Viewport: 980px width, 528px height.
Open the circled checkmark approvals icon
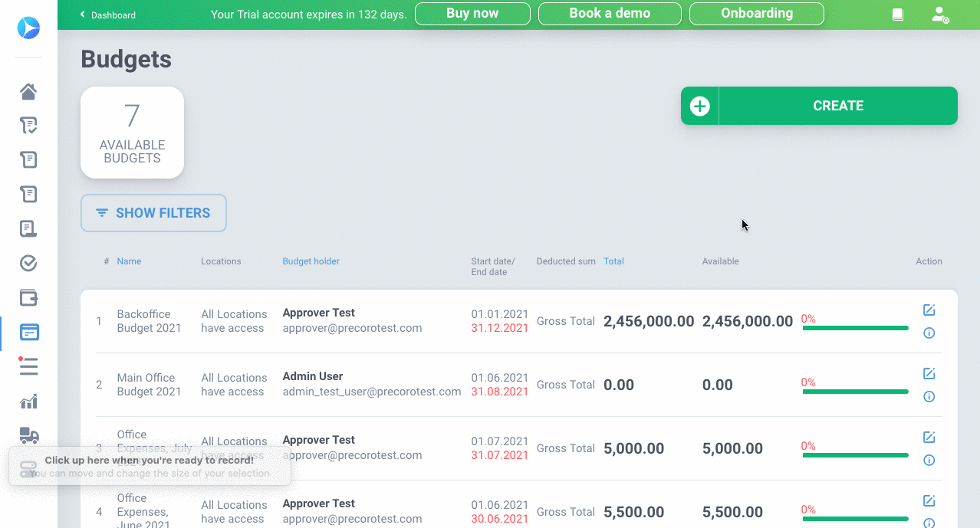[x=28, y=264]
